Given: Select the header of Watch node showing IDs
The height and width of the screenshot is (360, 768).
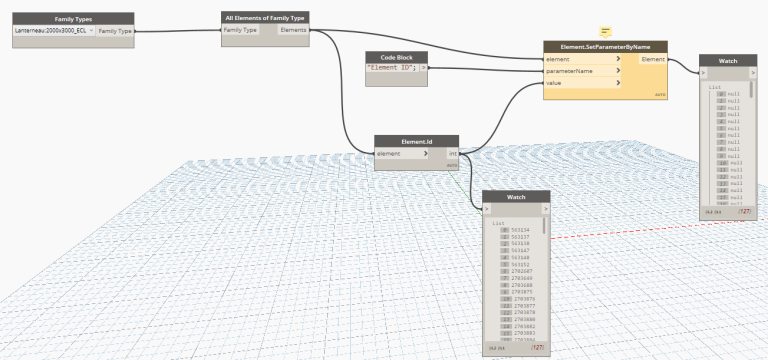Looking at the screenshot, I should click(x=516, y=196).
